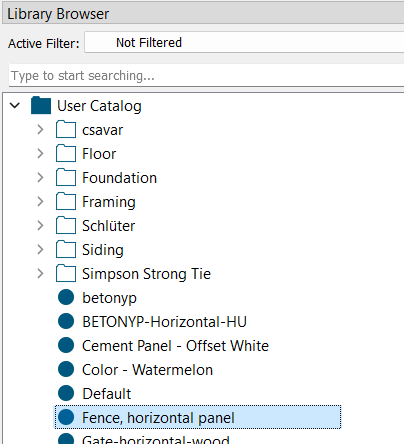Viewport: 404px width, 444px height.
Task: Click the library search input field
Action: 206,76
